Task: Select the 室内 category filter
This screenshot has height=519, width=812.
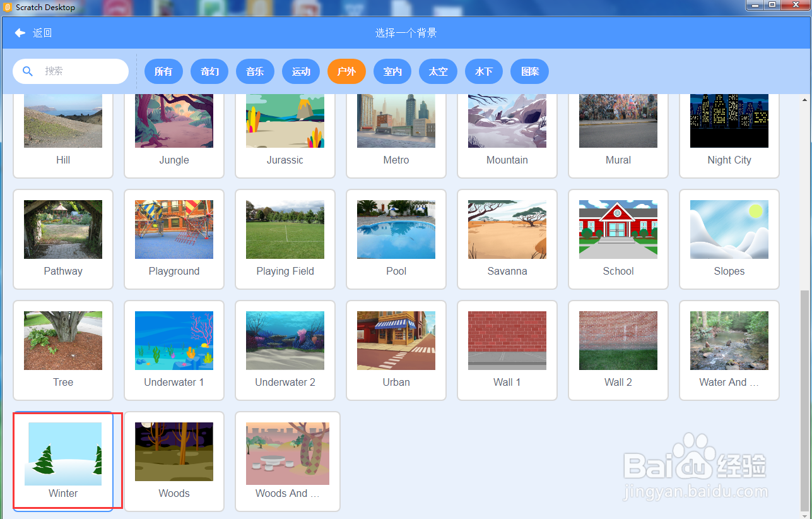Action: (x=392, y=71)
